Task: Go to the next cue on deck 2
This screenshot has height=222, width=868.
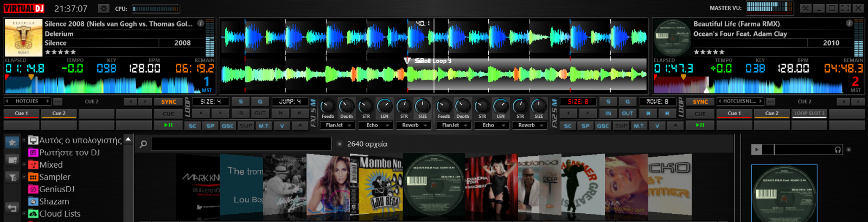Action: coord(858,102)
